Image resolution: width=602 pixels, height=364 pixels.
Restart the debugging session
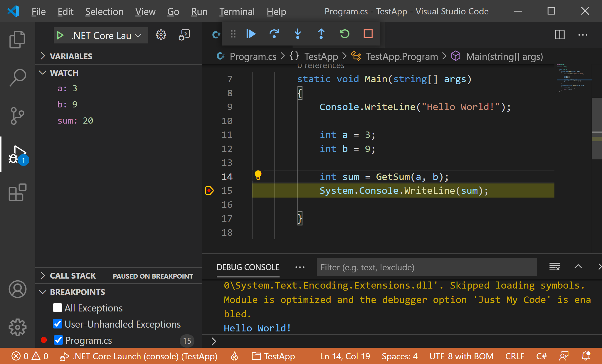[344, 34]
